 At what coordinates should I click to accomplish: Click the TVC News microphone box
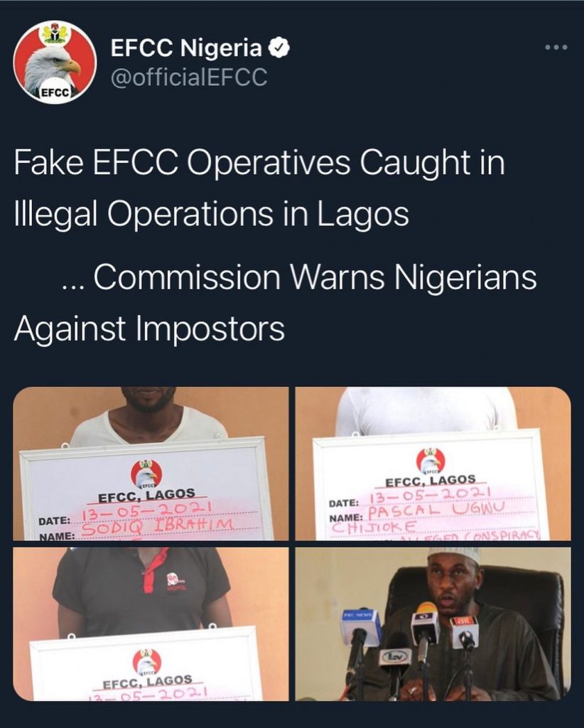click(x=360, y=626)
